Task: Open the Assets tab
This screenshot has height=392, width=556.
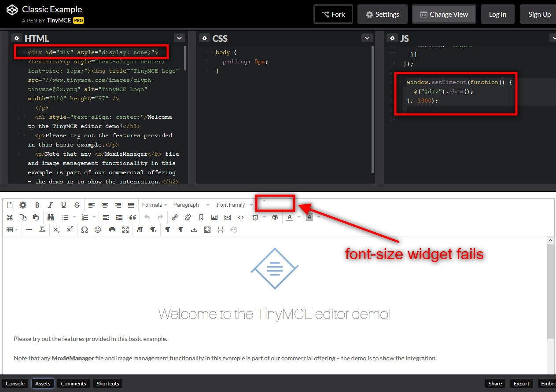Action: tap(43, 384)
